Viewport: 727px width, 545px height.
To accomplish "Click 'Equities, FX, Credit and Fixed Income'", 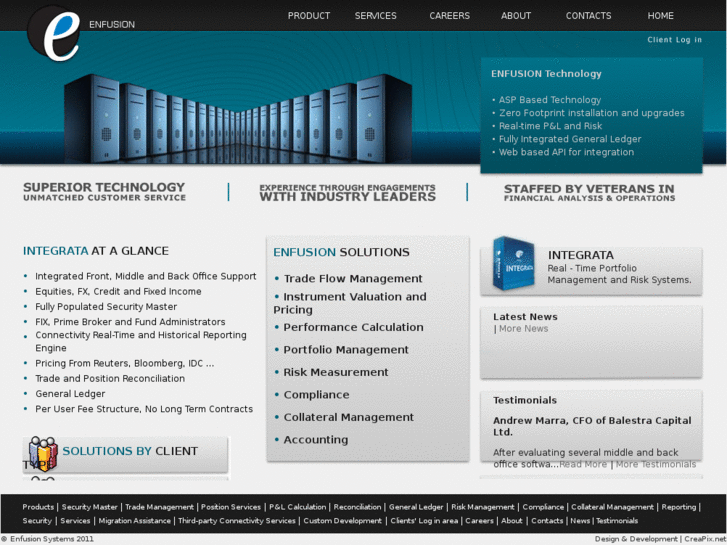I will coord(118,291).
